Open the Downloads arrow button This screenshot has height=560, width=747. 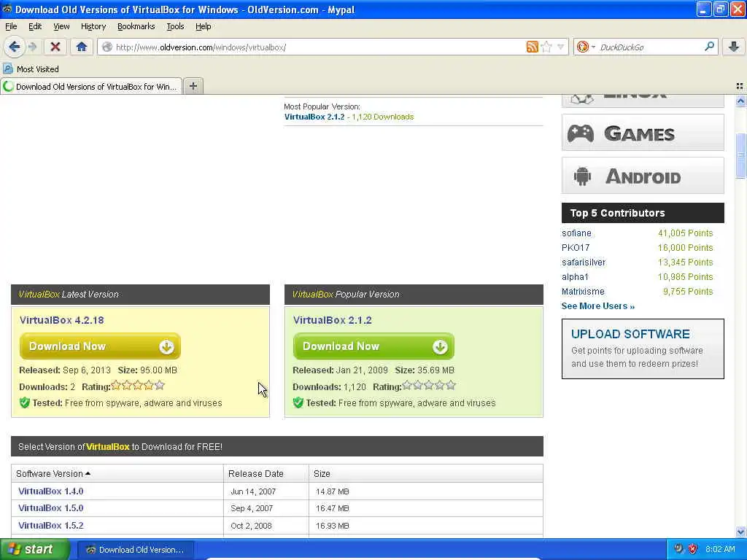coord(734,47)
